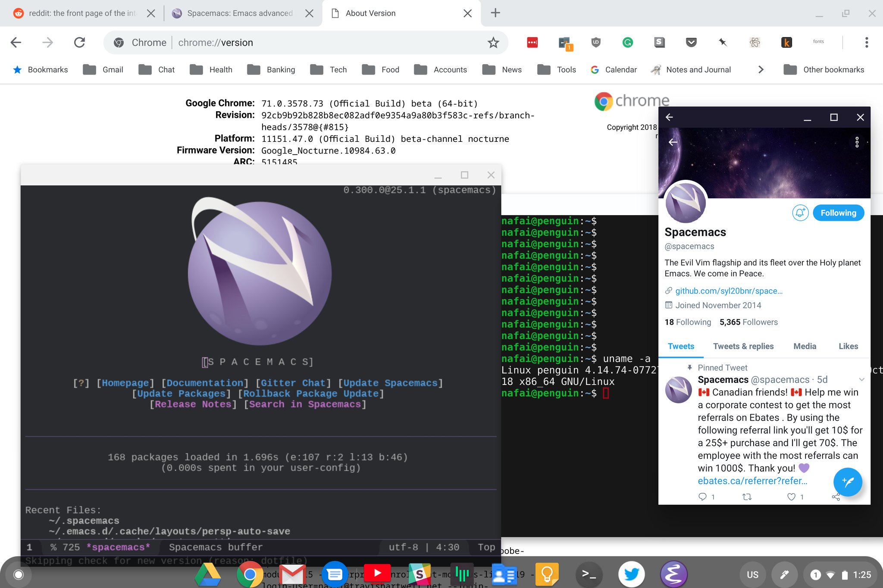Bookmark this page with the star icon
883x588 pixels.
tap(493, 42)
